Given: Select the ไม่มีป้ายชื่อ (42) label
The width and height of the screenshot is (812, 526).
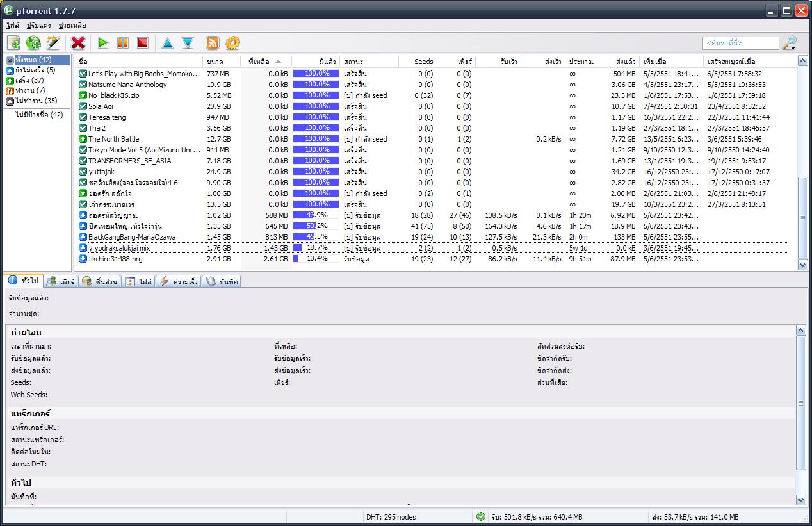Looking at the screenshot, I should [x=39, y=115].
